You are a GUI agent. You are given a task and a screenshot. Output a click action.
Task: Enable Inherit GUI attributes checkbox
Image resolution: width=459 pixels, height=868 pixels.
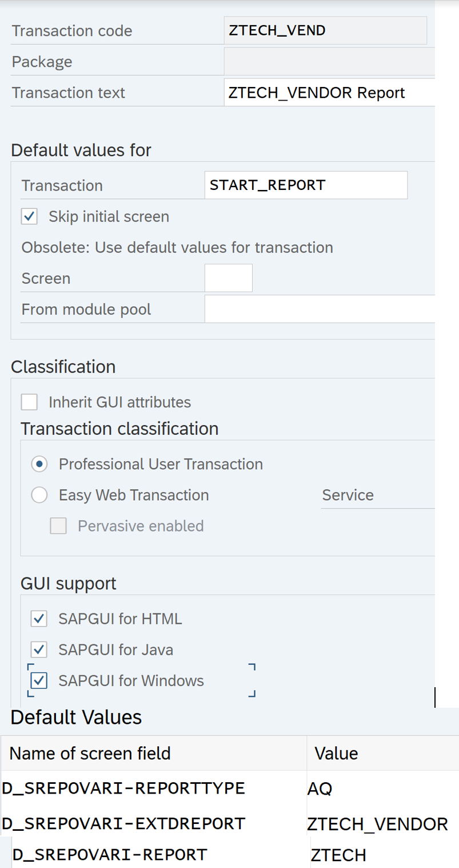(29, 402)
